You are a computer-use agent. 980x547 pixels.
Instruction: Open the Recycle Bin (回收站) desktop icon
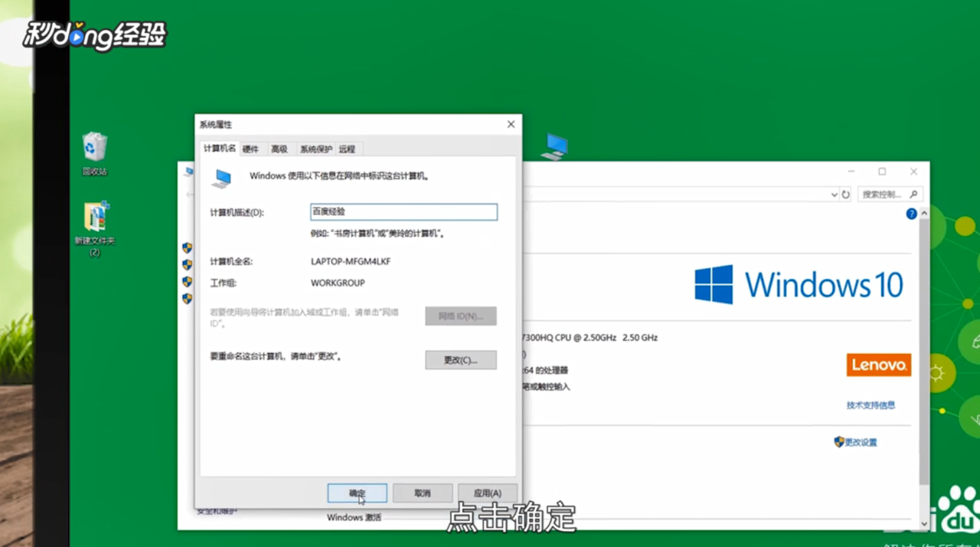95,154
